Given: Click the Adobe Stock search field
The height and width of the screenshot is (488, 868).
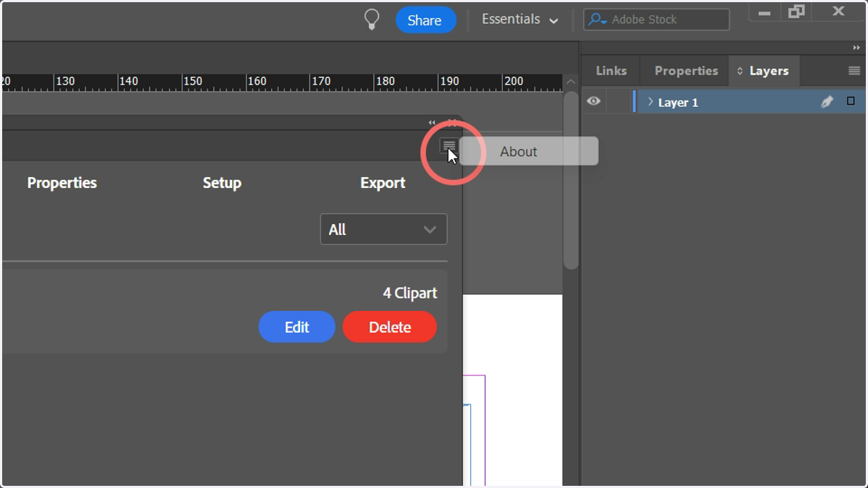Looking at the screenshot, I should pyautogui.click(x=657, y=20).
